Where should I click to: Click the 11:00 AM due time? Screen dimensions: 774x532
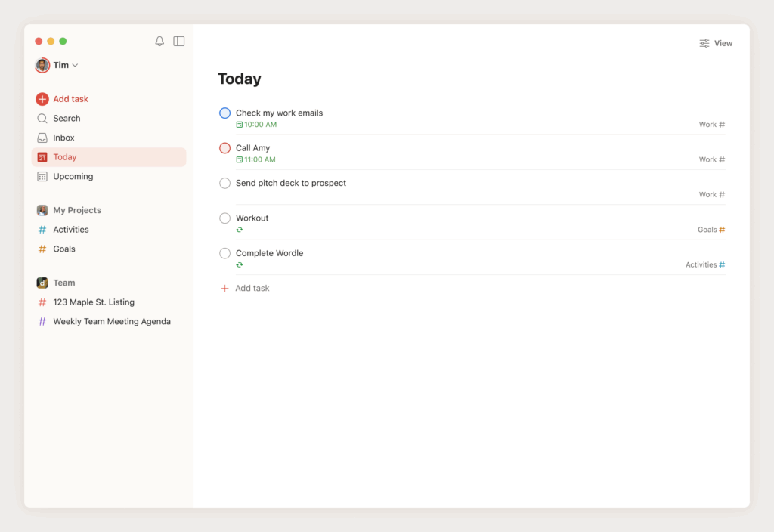pyautogui.click(x=260, y=160)
